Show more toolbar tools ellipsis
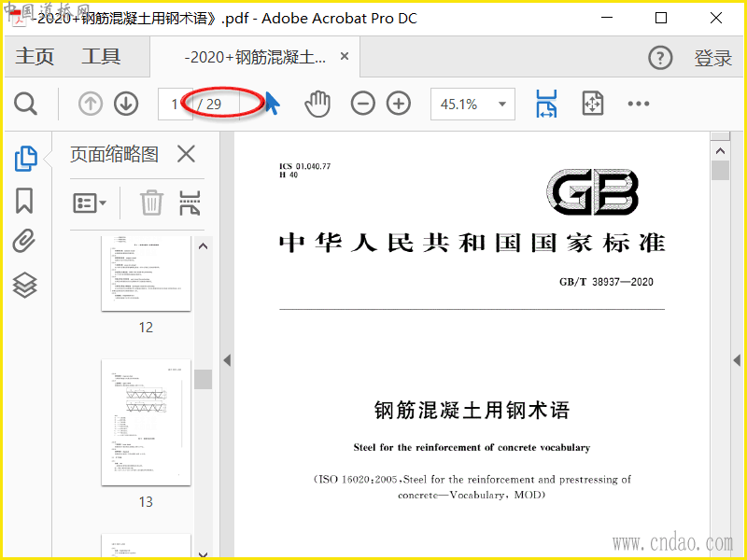 [639, 104]
